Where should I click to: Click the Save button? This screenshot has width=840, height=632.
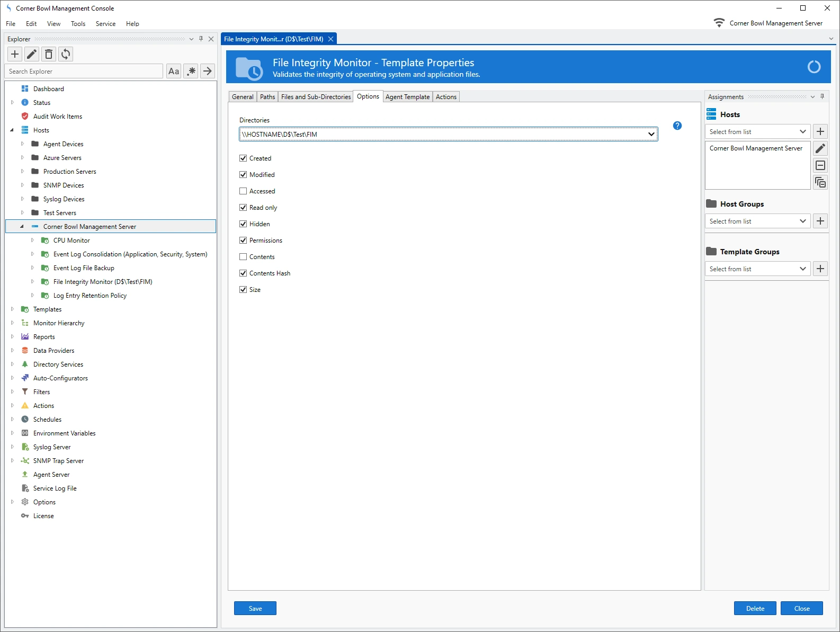click(255, 609)
